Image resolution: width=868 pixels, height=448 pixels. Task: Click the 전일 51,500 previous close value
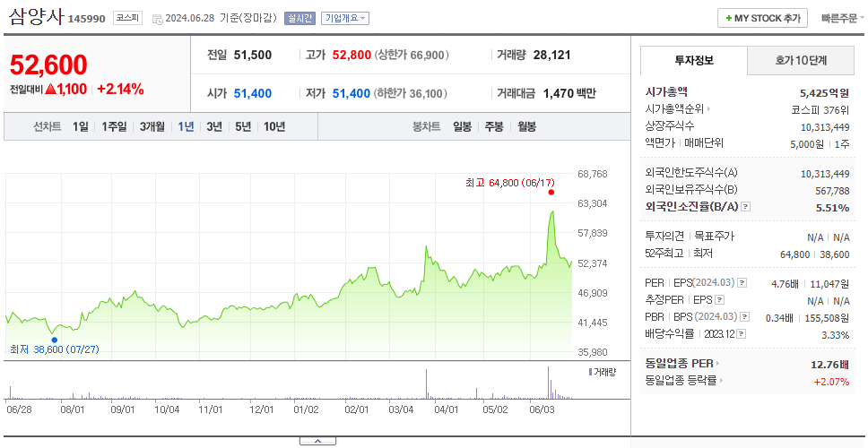(253, 56)
